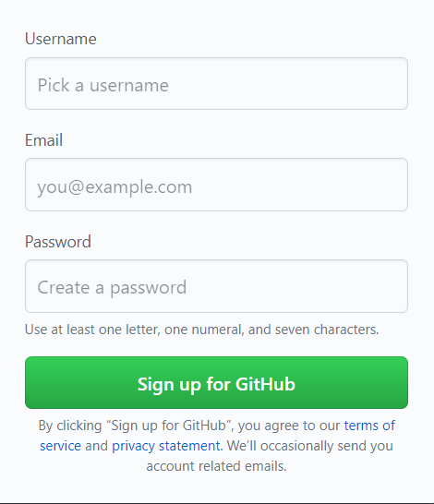
Task: Click the Username input field
Action: point(216,84)
